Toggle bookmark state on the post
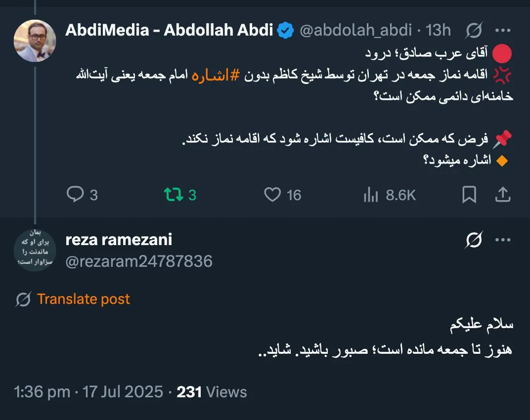Image resolution: width=530 pixels, height=420 pixels. (x=468, y=195)
